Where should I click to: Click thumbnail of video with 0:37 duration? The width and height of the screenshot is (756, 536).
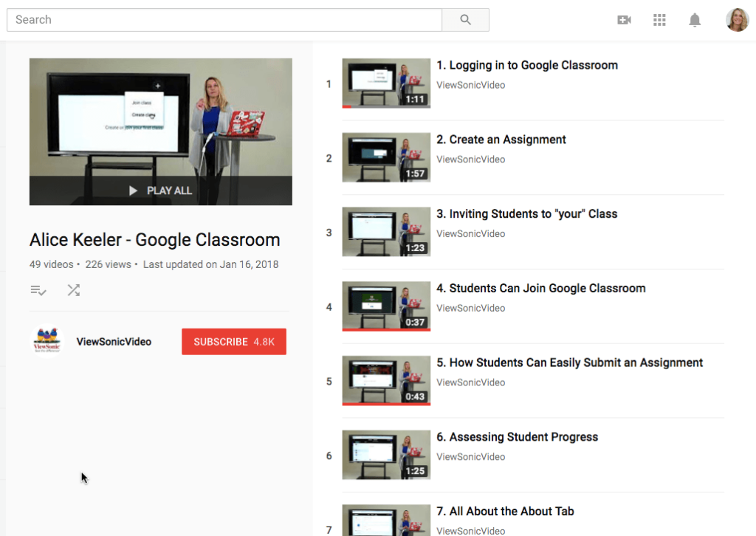coord(386,306)
